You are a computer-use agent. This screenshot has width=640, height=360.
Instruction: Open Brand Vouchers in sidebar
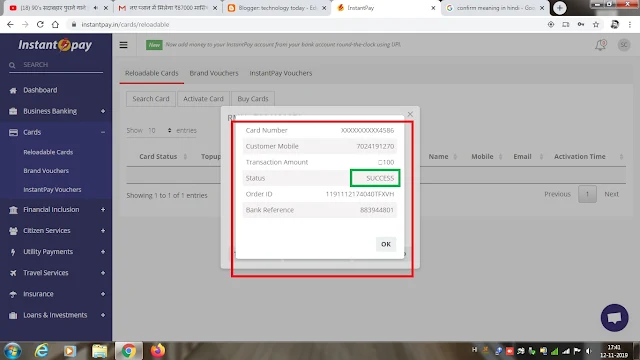(x=46, y=171)
